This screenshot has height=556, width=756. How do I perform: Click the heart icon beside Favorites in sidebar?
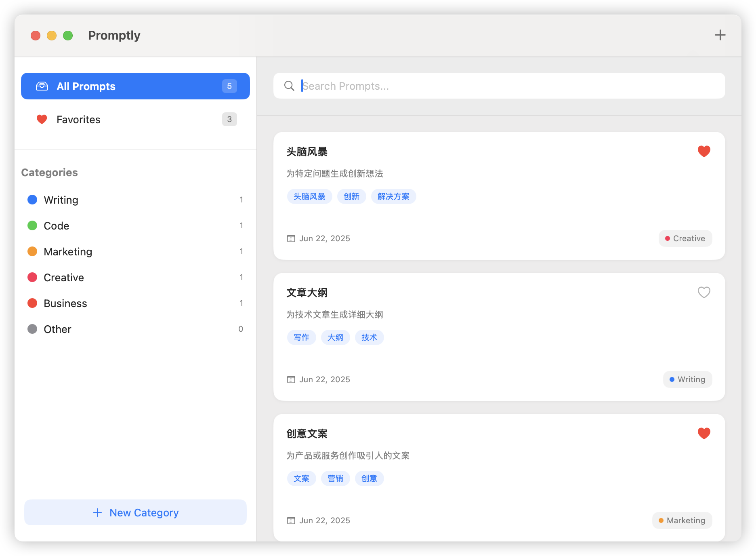42,119
